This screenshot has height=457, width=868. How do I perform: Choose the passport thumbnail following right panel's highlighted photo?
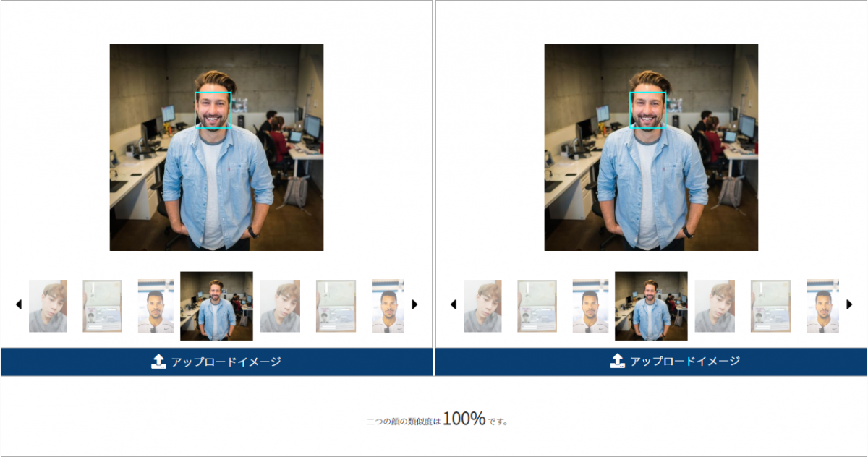[770, 306]
